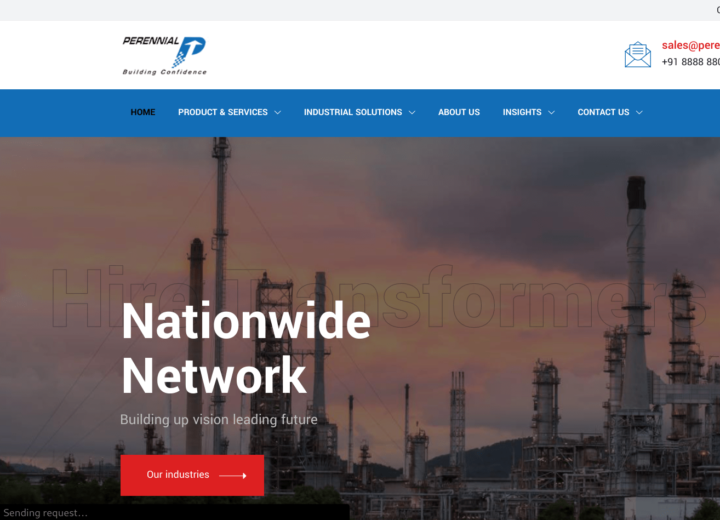Click the Our industries button
The height and width of the screenshot is (520, 720).
[192, 475]
